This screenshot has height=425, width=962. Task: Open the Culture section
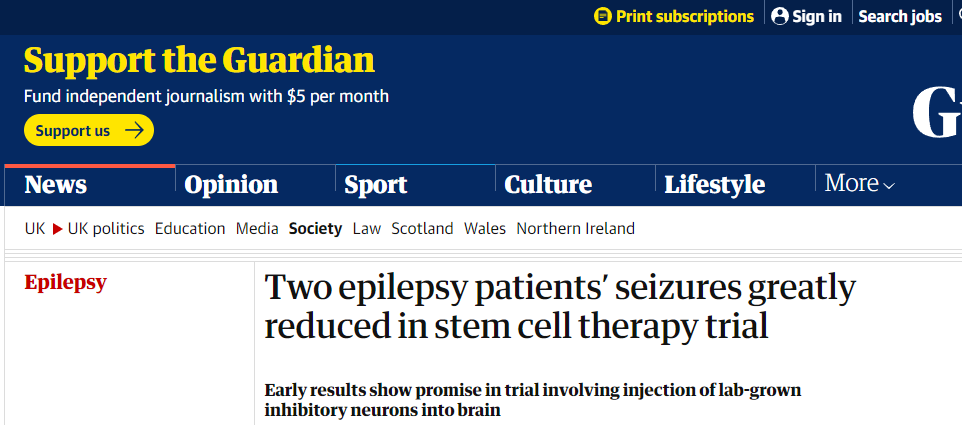click(x=548, y=185)
